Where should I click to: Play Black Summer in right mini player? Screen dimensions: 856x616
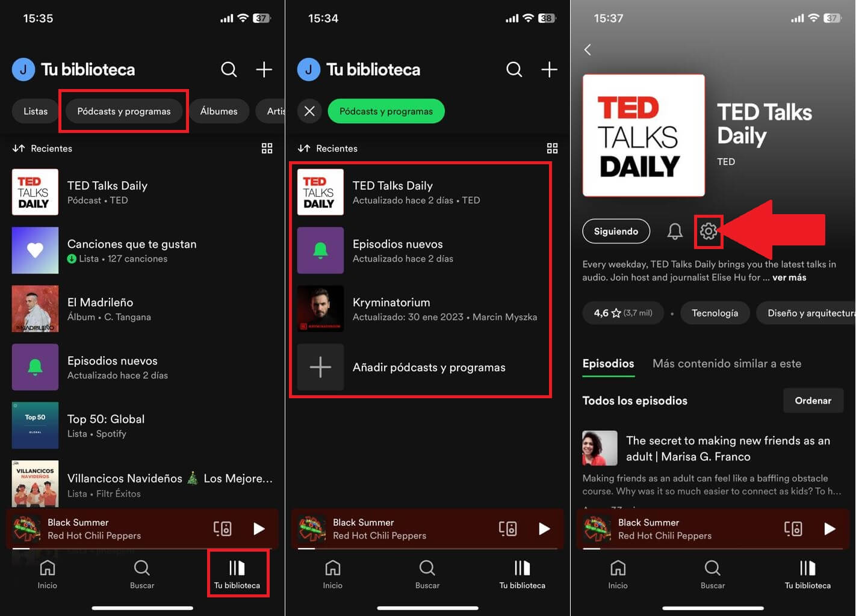tap(830, 529)
